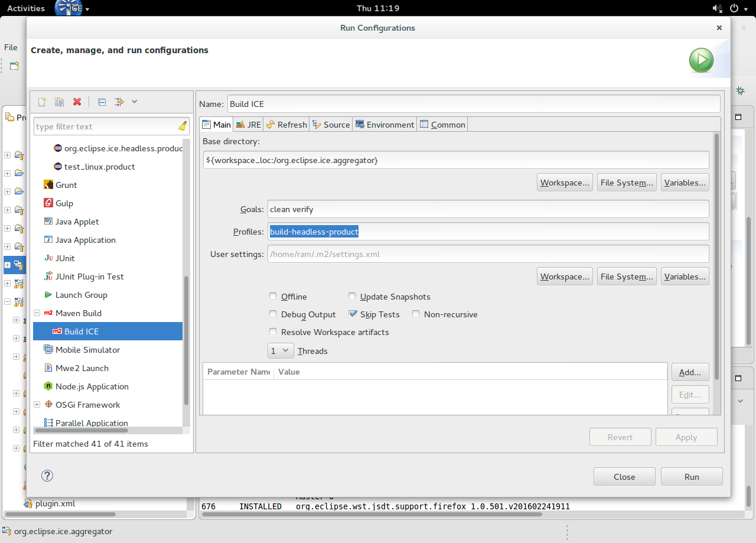Screen dimensions: 756x543
Task: Delete selected launch configuration with red X
Action: coord(77,102)
